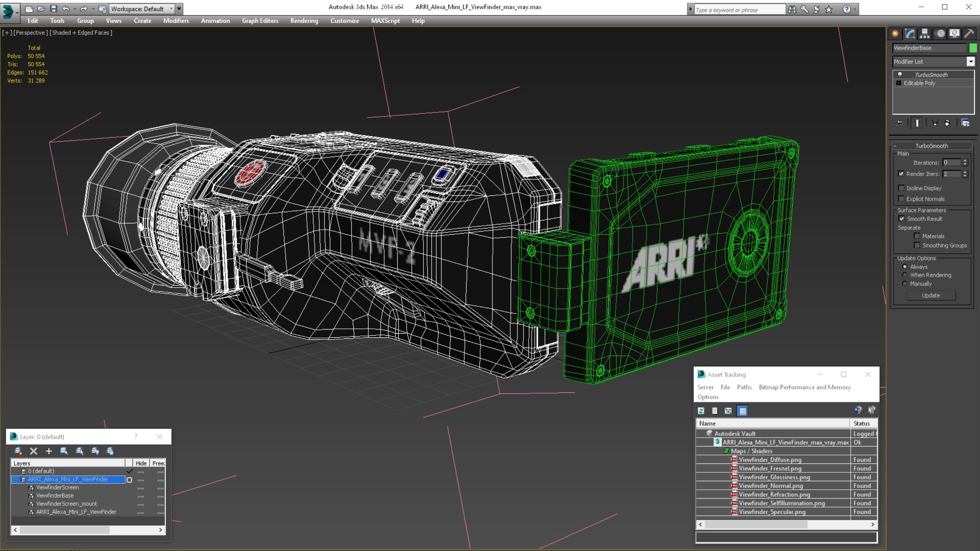Click the green object color swatch
Image resolution: width=980 pixels, height=551 pixels.
click(973, 48)
